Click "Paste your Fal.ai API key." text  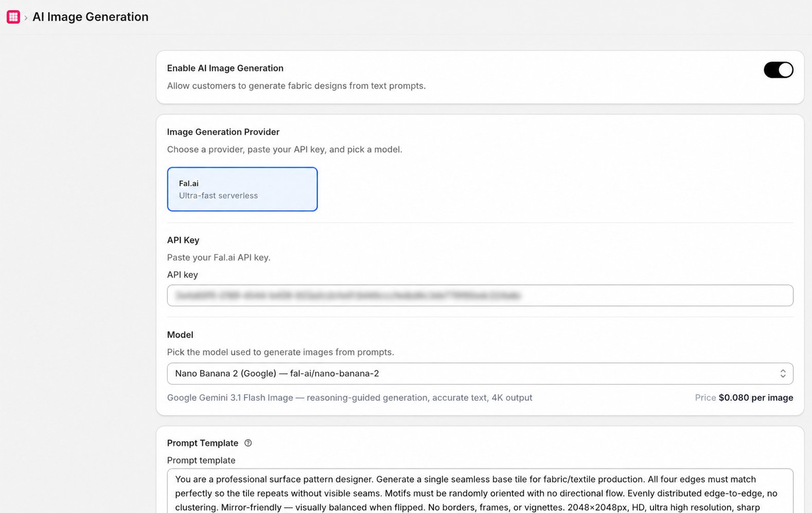pyautogui.click(x=219, y=258)
